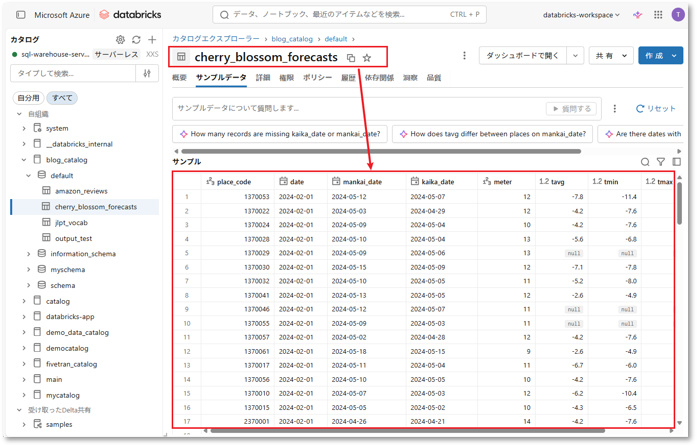Select the jlpt_vocab table in tree
The image size is (697, 446).
(71, 222)
